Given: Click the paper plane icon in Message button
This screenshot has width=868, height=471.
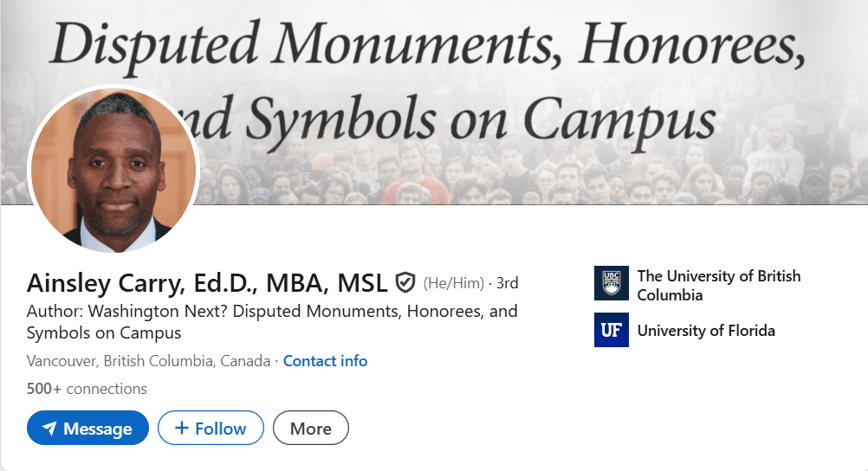Looking at the screenshot, I should coord(49,429).
